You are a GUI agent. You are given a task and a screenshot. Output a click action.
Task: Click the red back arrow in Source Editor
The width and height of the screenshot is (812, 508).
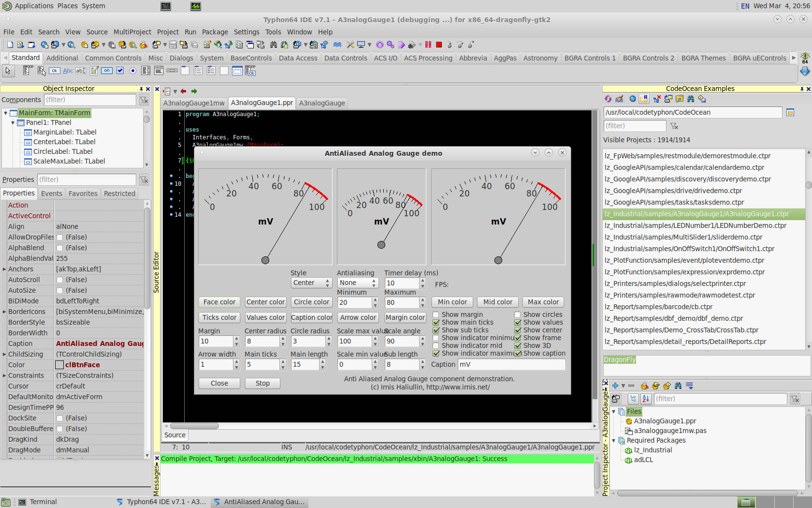pyautogui.click(x=183, y=91)
